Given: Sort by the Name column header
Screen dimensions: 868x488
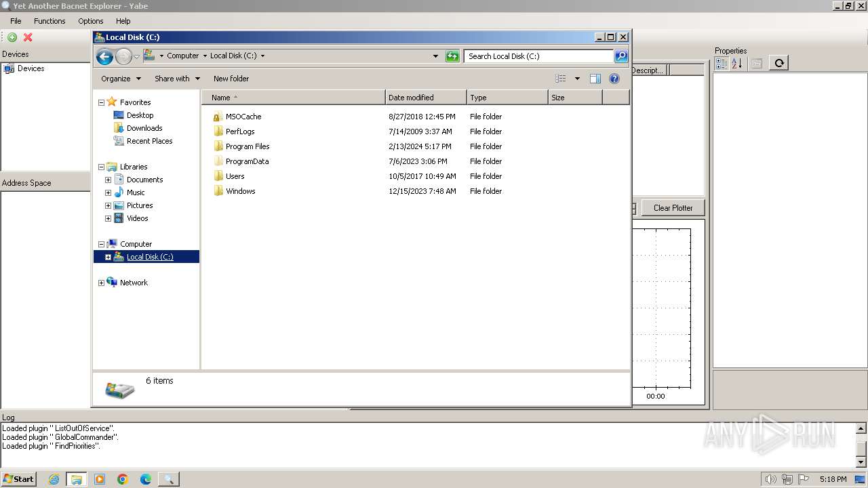Looking at the screenshot, I should click(x=294, y=98).
